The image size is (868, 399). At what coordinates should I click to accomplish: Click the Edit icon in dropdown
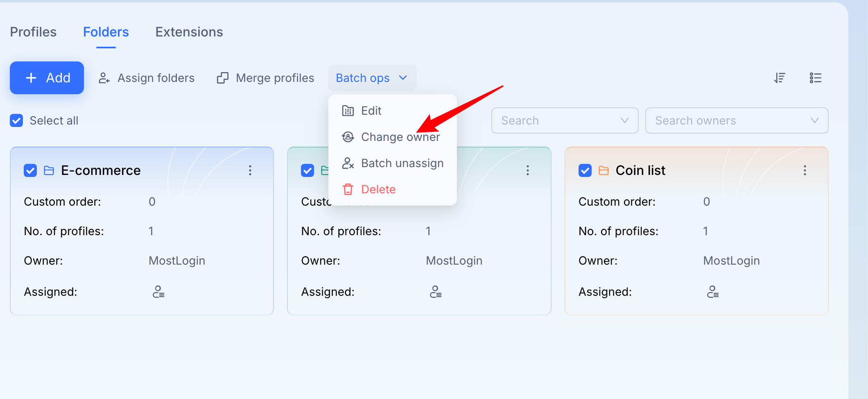348,111
